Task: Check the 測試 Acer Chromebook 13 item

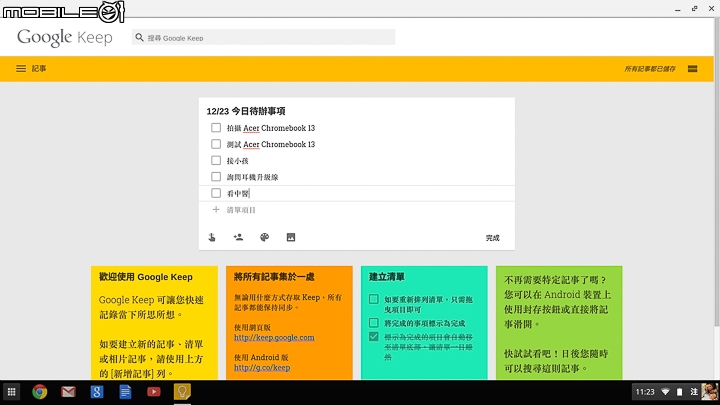Action: tap(216, 144)
